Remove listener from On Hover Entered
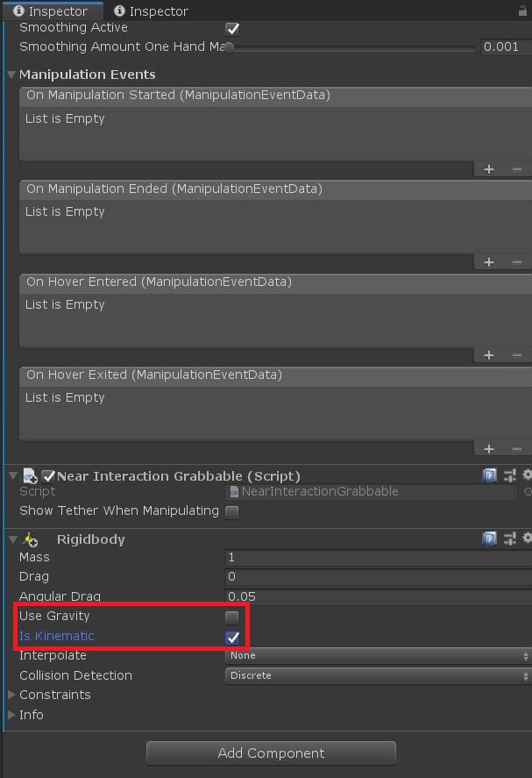 point(516,354)
